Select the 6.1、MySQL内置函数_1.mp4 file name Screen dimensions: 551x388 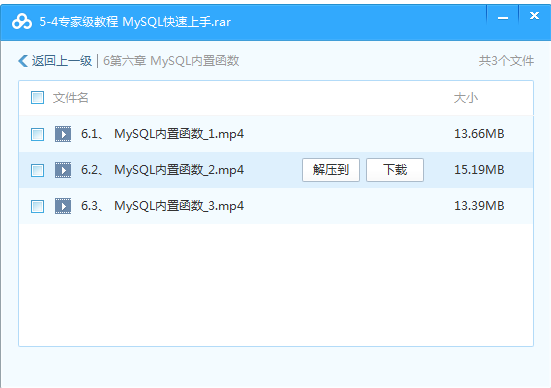pos(162,134)
